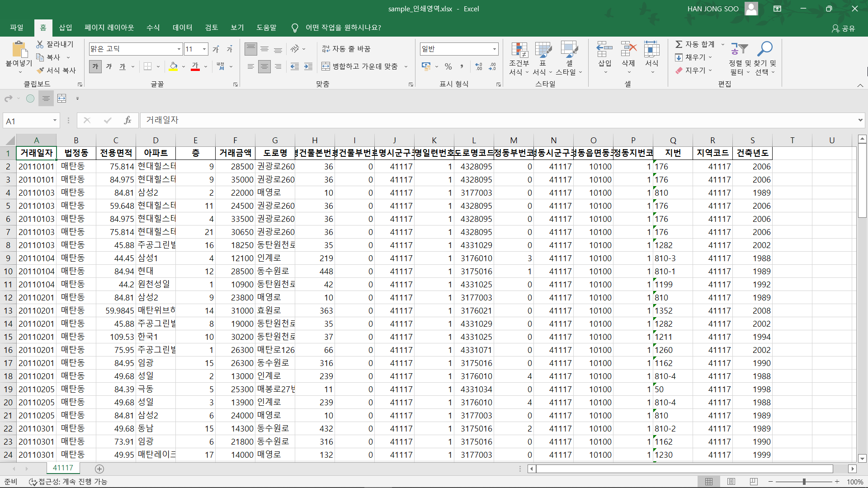Screen dimensions: 868x488
Task: Switch to Page Layout view in status bar
Action: pos(731,482)
